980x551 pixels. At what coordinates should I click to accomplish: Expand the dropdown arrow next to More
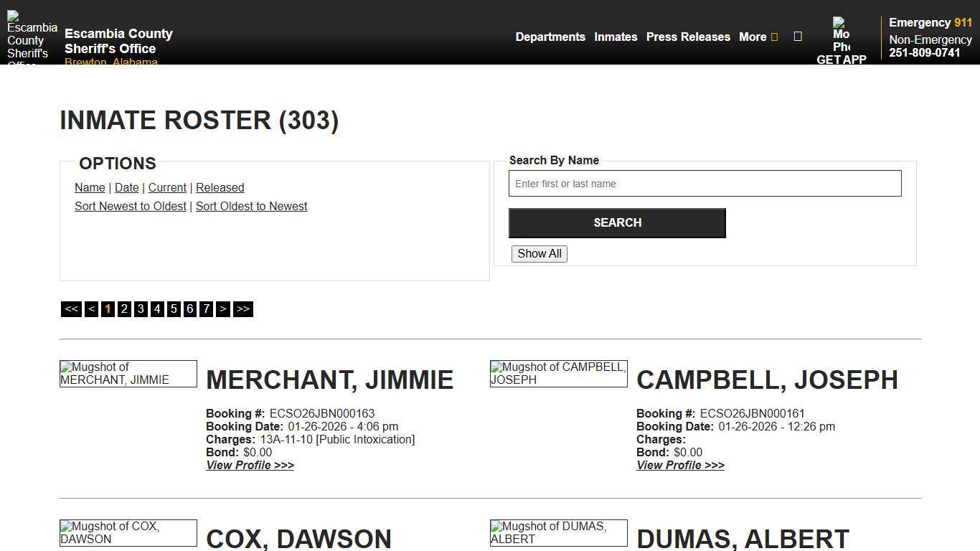pyautogui.click(x=773, y=37)
